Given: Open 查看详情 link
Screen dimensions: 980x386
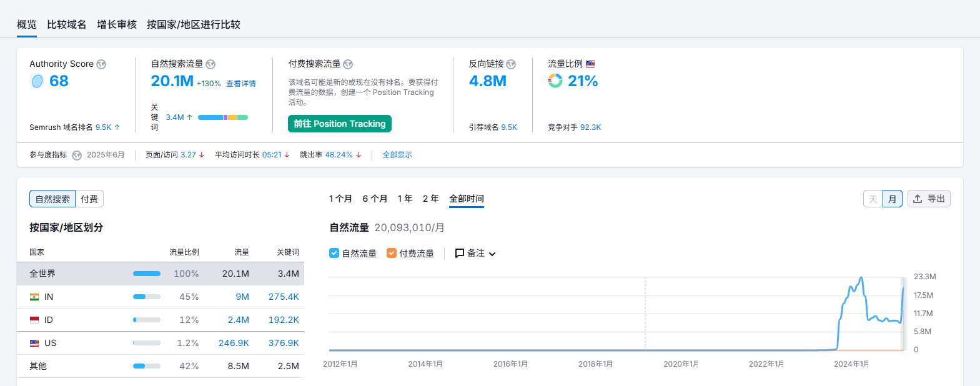Looking at the screenshot, I should tap(241, 84).
